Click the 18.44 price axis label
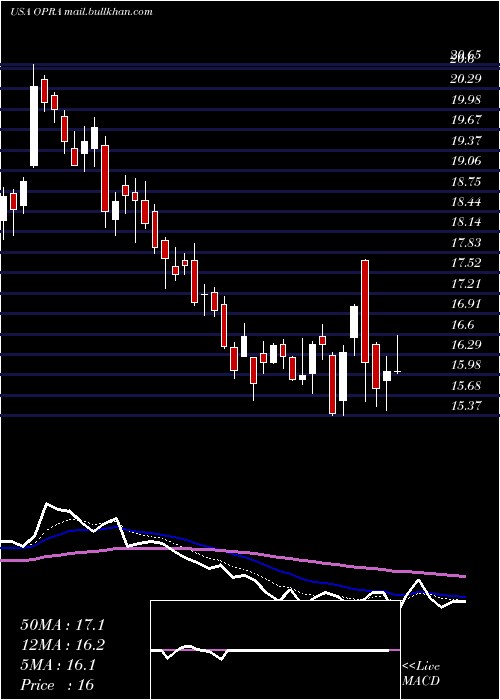The image size is (500, 700). 466,202
